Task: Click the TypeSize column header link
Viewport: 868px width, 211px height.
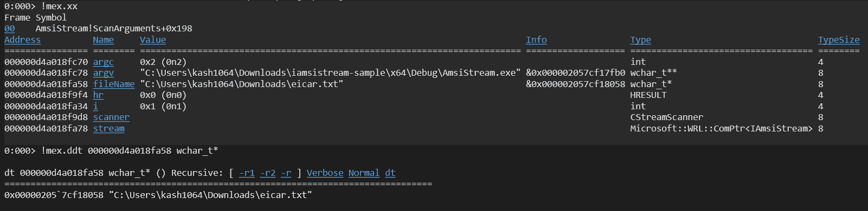Action: coord(839,40)
